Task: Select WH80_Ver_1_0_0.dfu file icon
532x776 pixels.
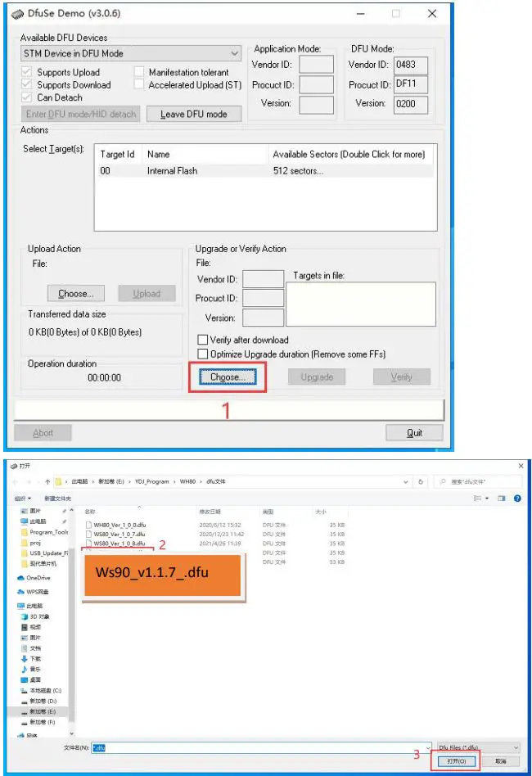Action: click(x=89, y=523)
